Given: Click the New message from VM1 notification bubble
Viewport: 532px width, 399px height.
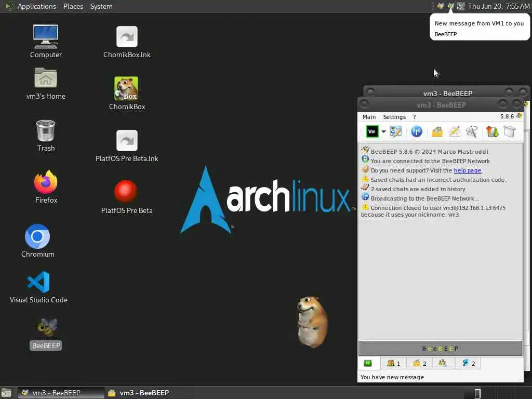Looking at the screenshot, I should click(x=479, y=27).
